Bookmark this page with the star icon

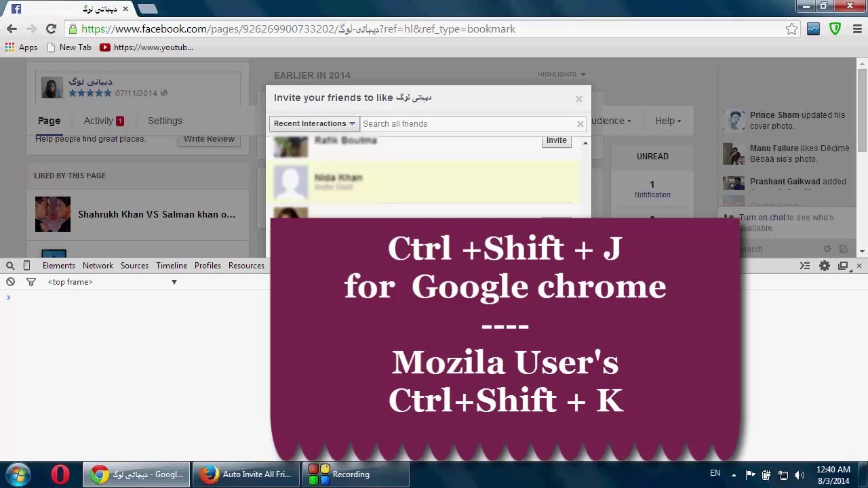pyautogui.click(x=791, y=29)
